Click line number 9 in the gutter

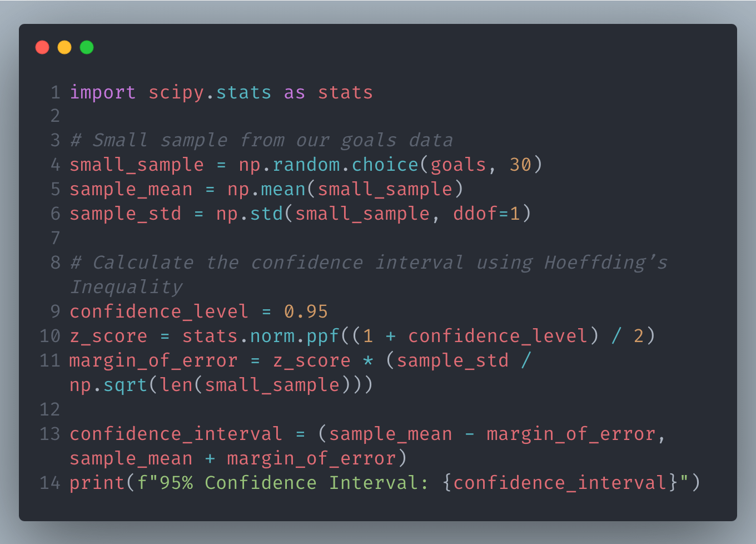click(x=55, y=311)
